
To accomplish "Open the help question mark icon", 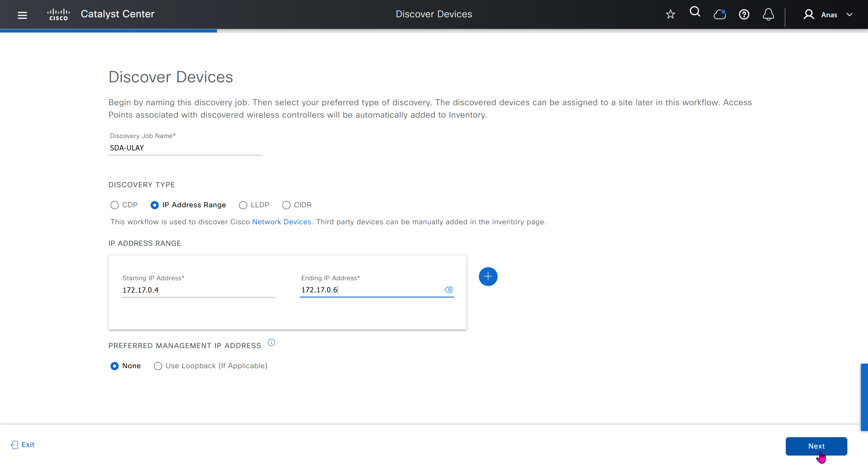I will [x=744, y=14].
